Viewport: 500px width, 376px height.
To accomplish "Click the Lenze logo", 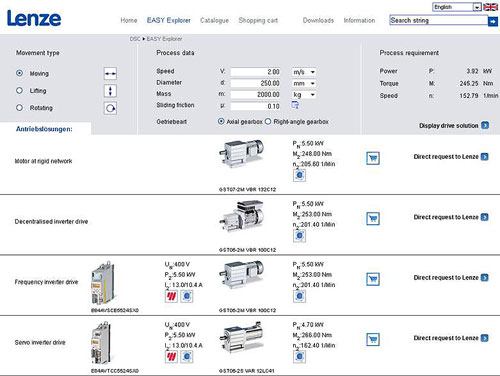I will (34, 18).
